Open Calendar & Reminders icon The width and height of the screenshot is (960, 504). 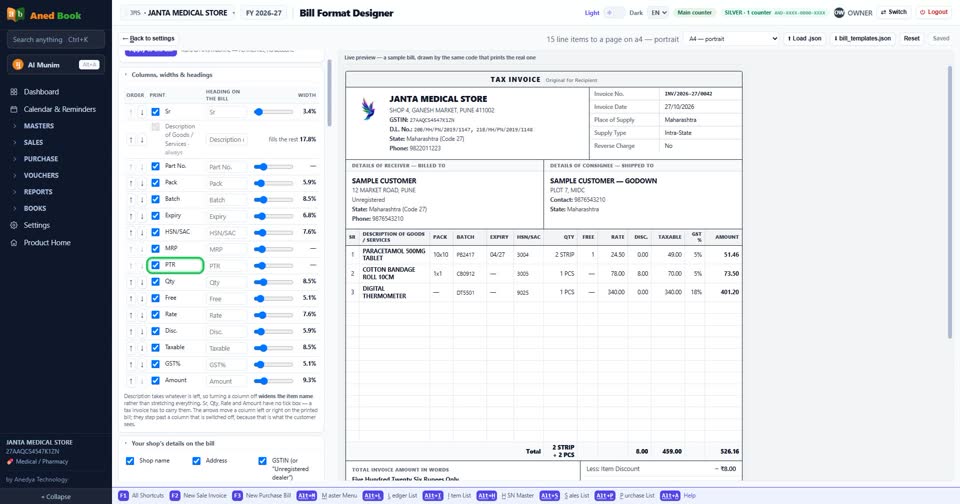14,109
